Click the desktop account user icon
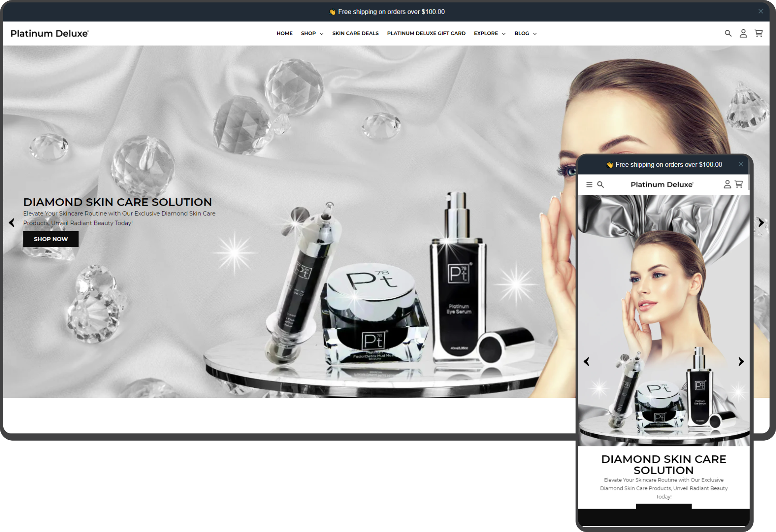776x532 pixels. pos(743,34)
